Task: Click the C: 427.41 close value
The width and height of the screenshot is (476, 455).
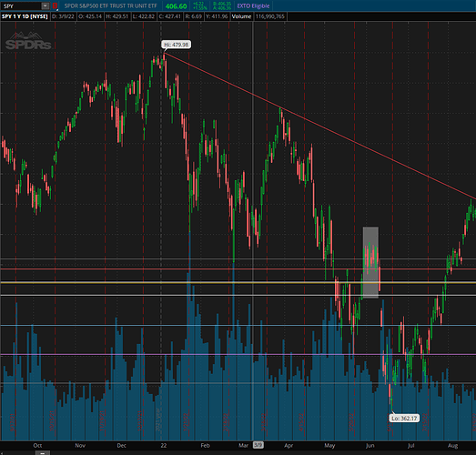Action: tap(169, 16)
